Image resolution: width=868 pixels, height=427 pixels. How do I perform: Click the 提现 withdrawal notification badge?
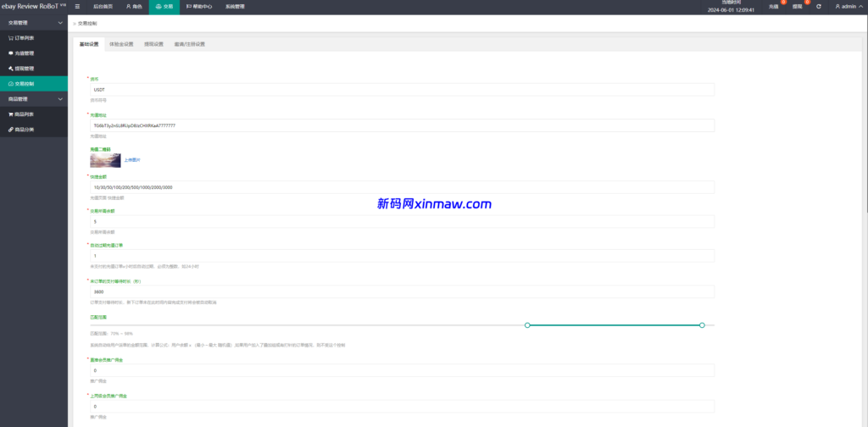pos(807,3)
